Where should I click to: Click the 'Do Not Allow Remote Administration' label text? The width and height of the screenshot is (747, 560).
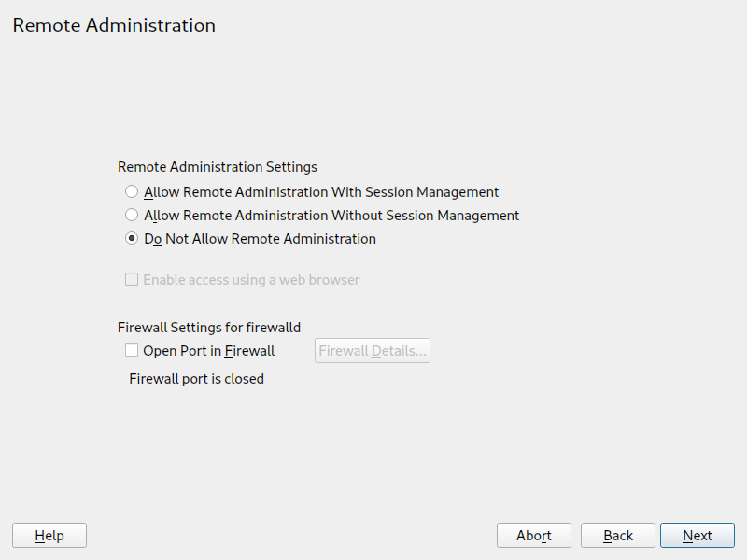260,239
